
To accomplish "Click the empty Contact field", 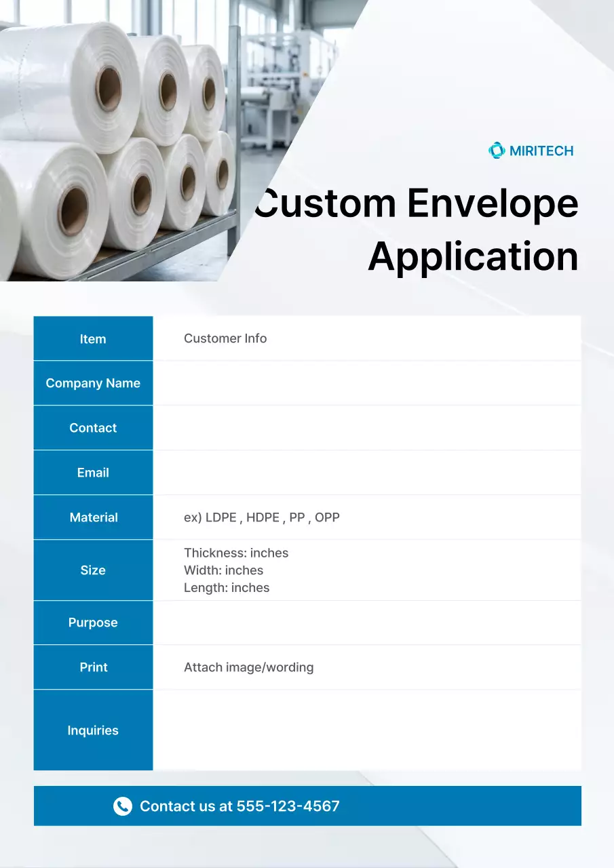I will click(366, 428).
